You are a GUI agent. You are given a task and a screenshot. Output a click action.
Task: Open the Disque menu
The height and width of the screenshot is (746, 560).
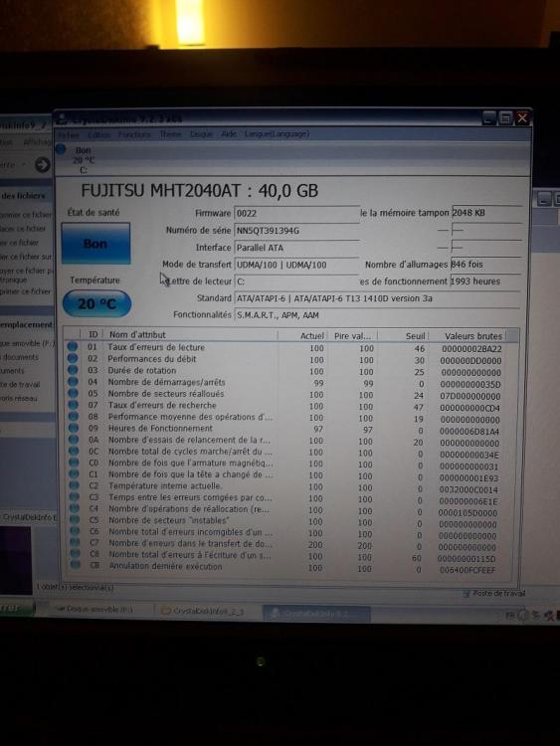coord(201,134)
